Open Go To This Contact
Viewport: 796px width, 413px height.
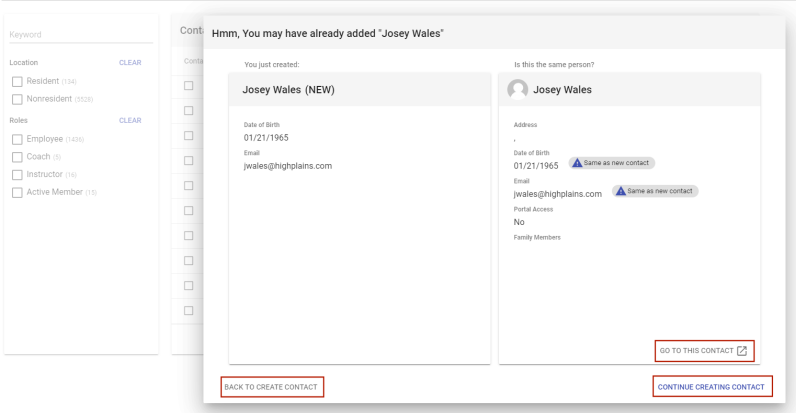(696, 351)
